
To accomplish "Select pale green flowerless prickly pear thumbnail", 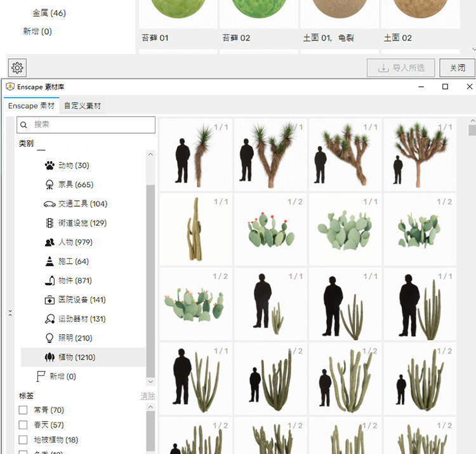I will point(345,230).
